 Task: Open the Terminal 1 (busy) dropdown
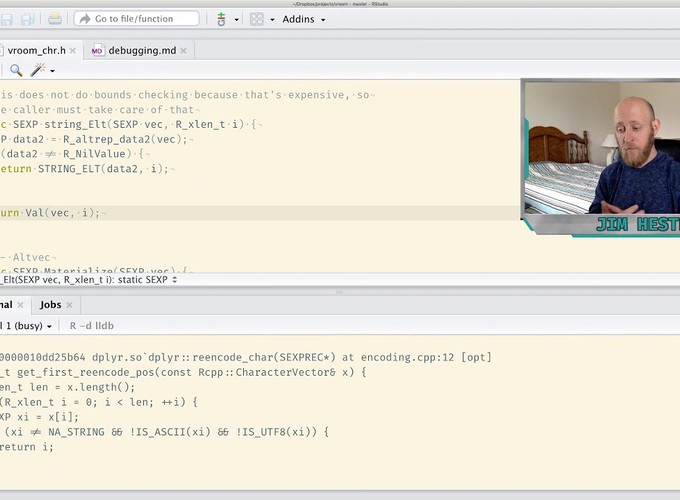click(x=26, y=326)
